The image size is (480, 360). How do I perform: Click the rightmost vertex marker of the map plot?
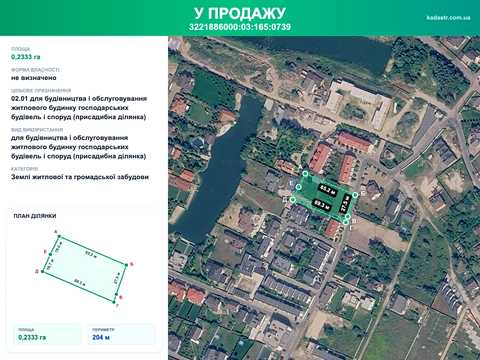355,195
